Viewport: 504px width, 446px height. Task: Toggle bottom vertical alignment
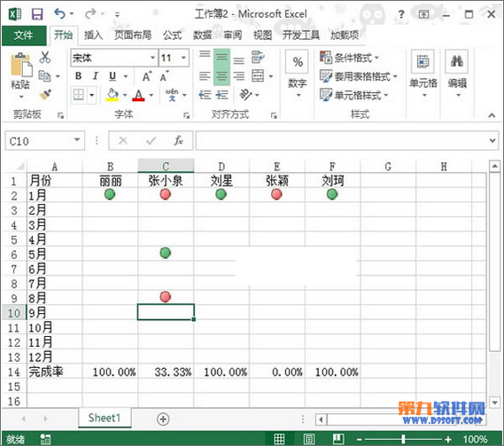[239, 60]
